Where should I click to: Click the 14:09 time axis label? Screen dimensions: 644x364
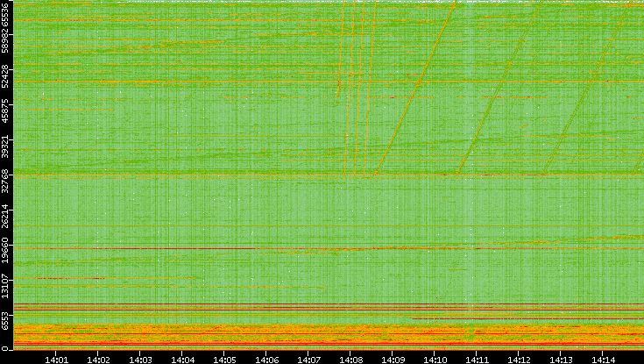[x=393, y=360]
